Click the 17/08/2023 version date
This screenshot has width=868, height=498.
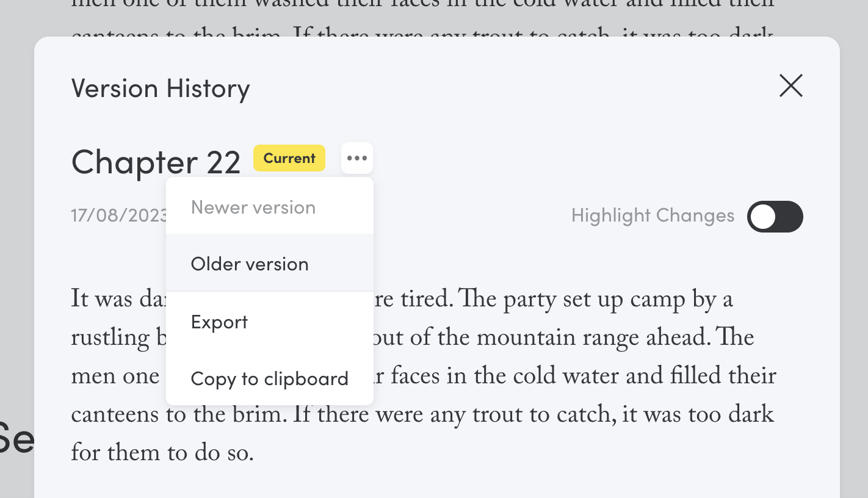119,215
